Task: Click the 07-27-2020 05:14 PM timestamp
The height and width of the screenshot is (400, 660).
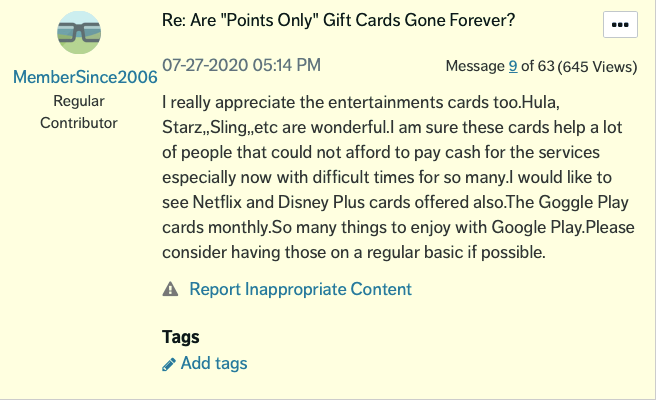Action: pyautogui.click(x=241, y=66)
